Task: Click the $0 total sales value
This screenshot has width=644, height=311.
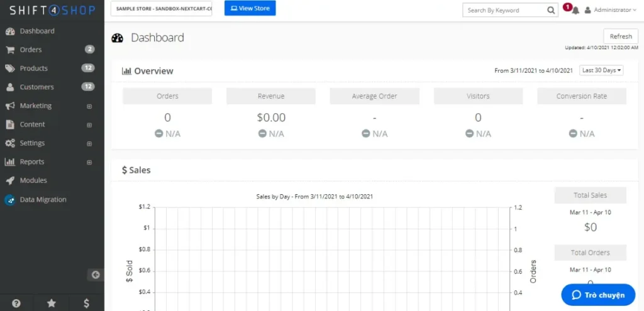Action: click(590, 227)
